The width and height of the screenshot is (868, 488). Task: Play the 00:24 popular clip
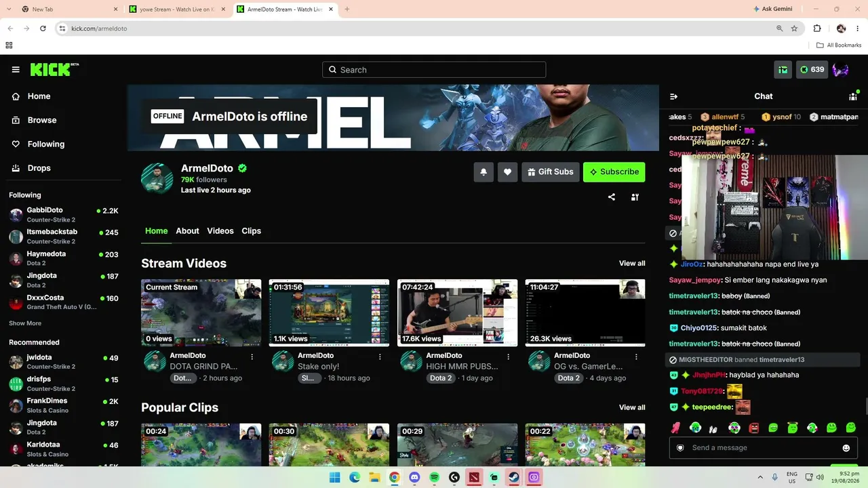(201, 445)
